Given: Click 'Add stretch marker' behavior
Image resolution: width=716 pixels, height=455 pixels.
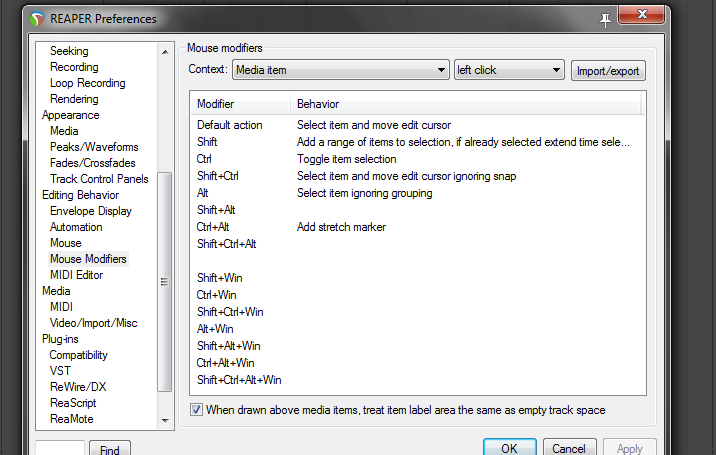Looking at the screenshot, I should [x=341, y=227].
